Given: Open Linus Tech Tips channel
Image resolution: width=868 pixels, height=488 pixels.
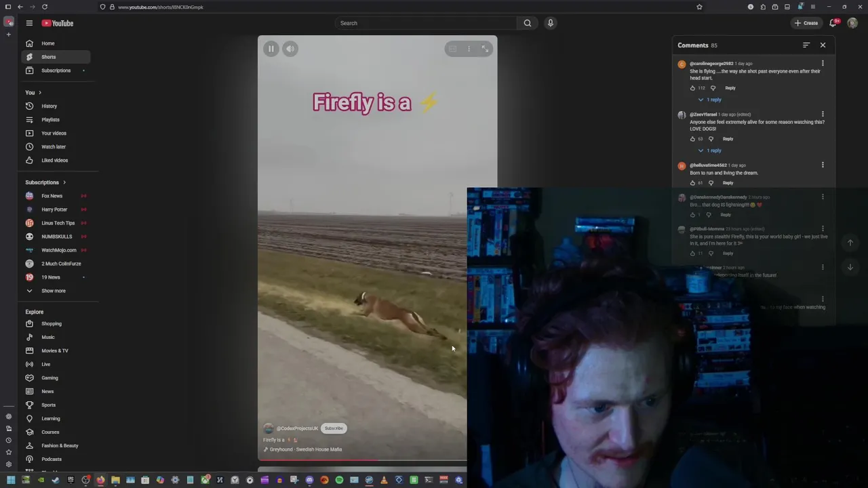Looking at the screenshot, I should tap(54, 223).
